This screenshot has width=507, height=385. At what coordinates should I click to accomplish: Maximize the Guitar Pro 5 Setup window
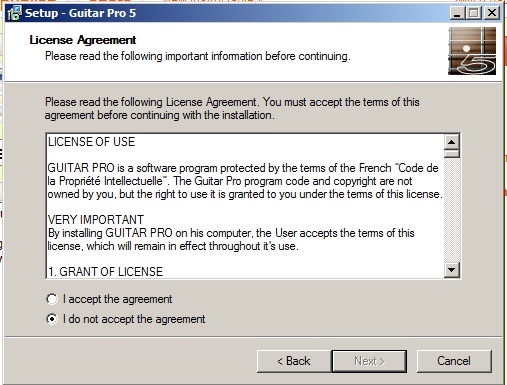coord(474,13)
